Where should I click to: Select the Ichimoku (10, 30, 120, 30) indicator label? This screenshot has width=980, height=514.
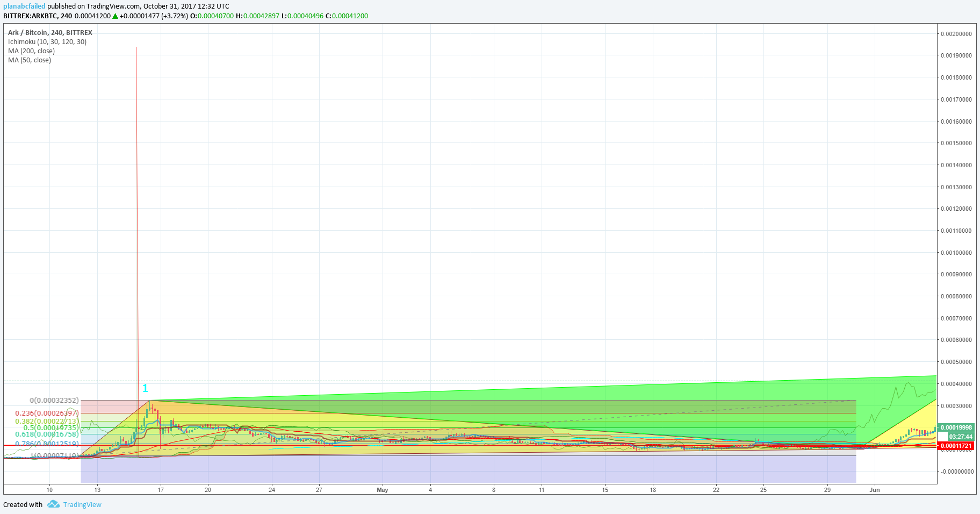(x=47, y=42)
